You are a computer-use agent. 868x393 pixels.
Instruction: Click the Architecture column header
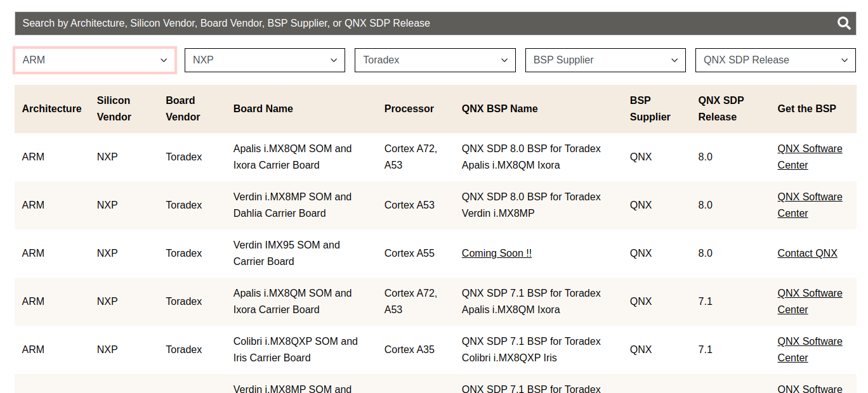tap(52, 108)
